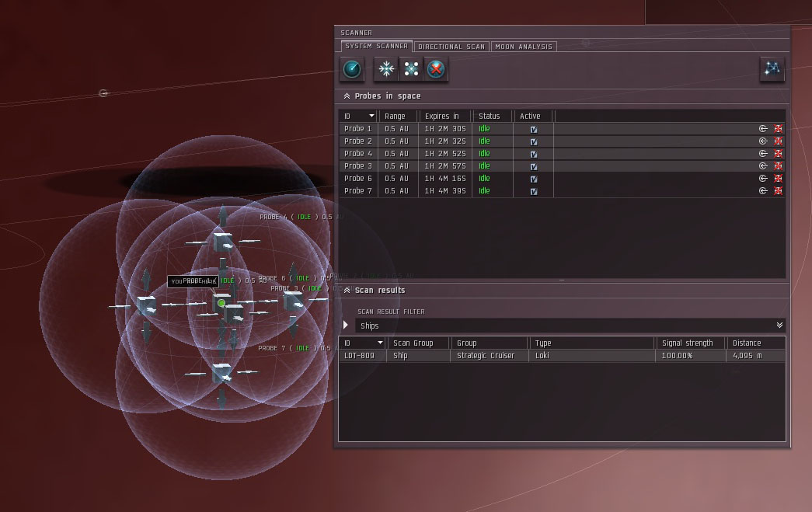
Task: Open the solar system map icon
Action: point(772,69)
